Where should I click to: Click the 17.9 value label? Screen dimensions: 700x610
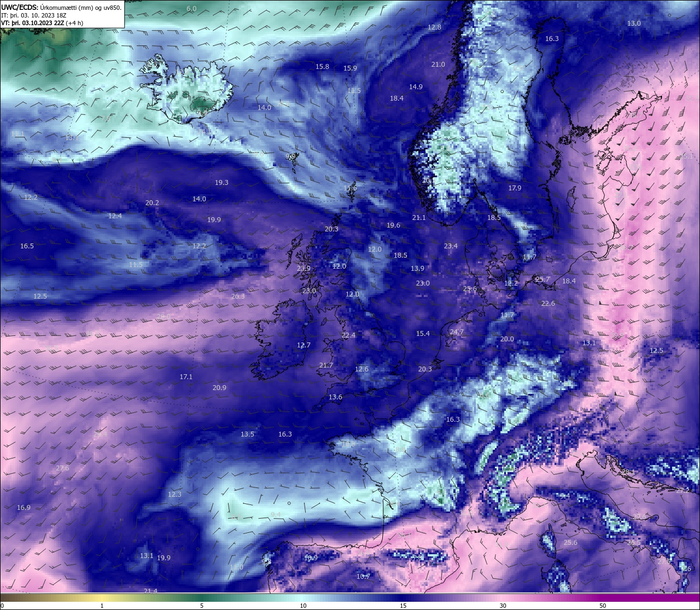pyautogui.click(x=515, y=188)
